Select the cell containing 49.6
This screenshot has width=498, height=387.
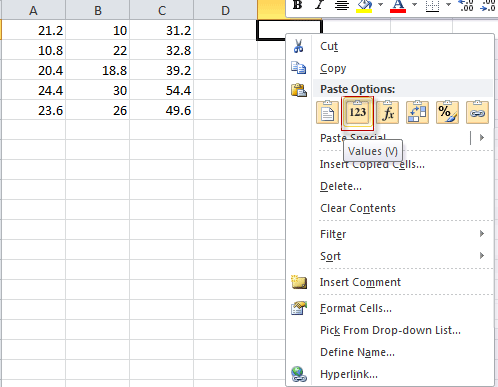tap(162, 110)
